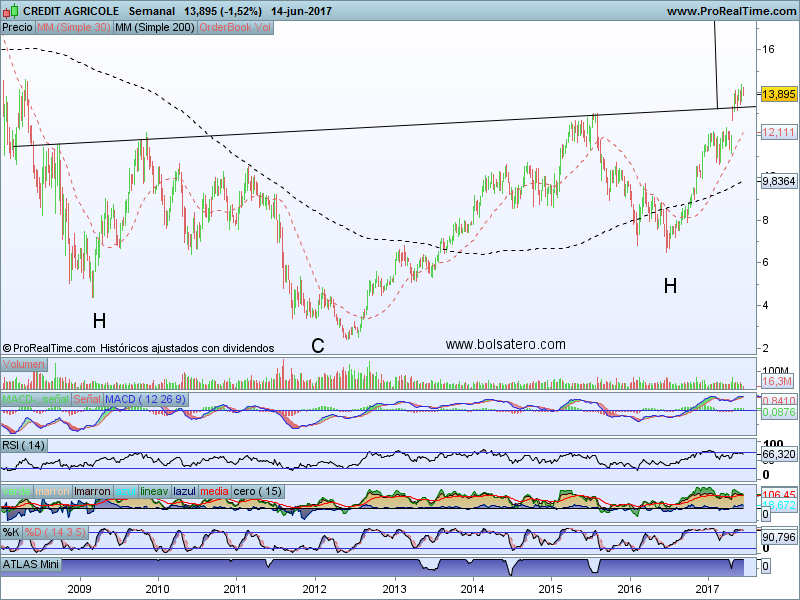Click the %K stochastic label

click(x=12, y=530)
